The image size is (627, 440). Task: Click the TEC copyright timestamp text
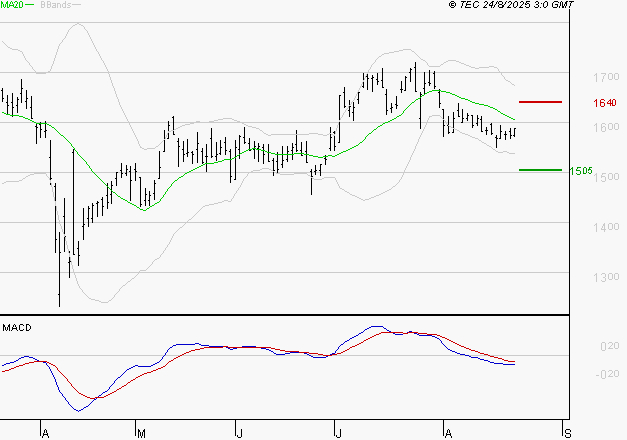[511, 4]
